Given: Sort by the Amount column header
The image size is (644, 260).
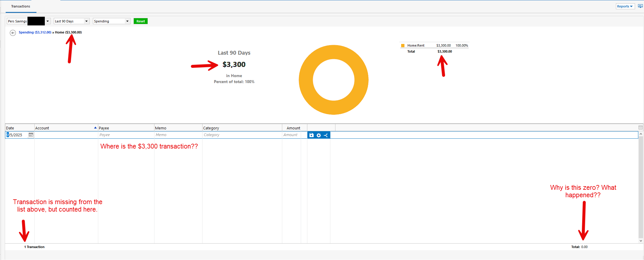Looking at the screenshot, I should coord(295,128).
